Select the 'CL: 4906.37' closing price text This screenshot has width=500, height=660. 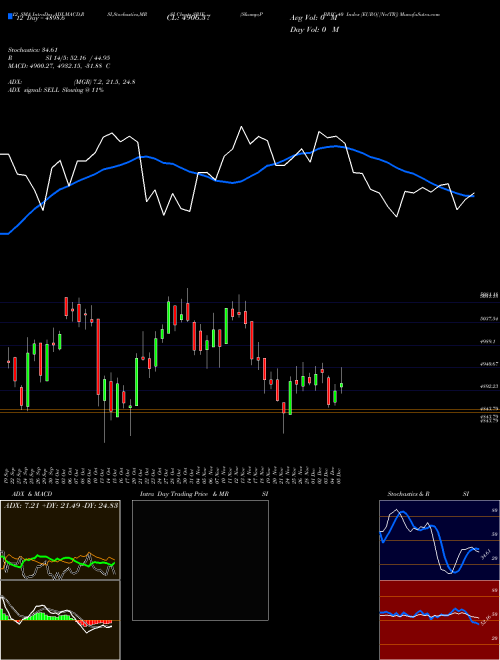point(188,18)
